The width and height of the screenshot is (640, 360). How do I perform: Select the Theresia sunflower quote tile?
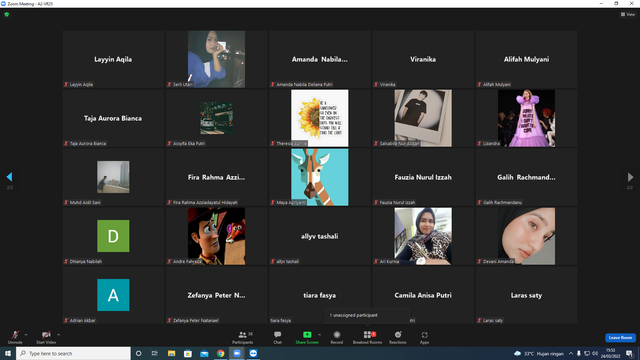(x=320, y=118)
